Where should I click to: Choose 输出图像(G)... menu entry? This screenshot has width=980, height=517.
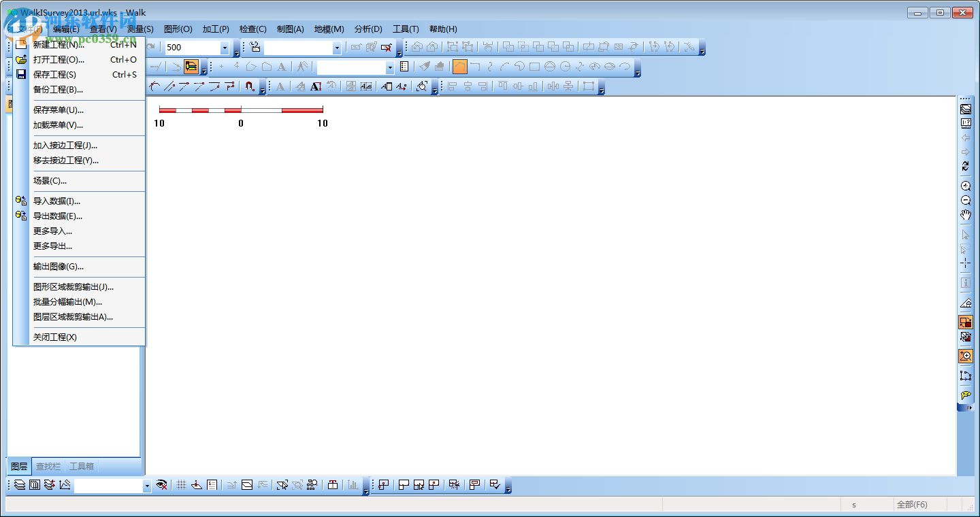tap(79, 267)
